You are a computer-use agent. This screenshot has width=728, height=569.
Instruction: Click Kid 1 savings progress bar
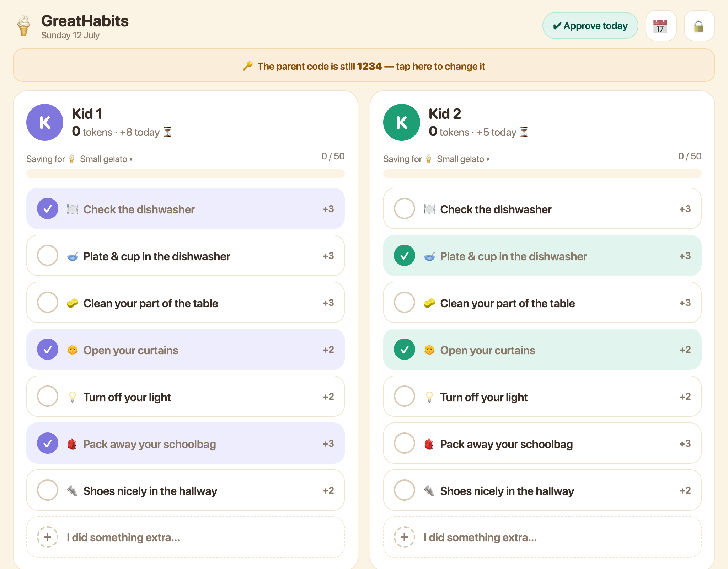(186, 174)
